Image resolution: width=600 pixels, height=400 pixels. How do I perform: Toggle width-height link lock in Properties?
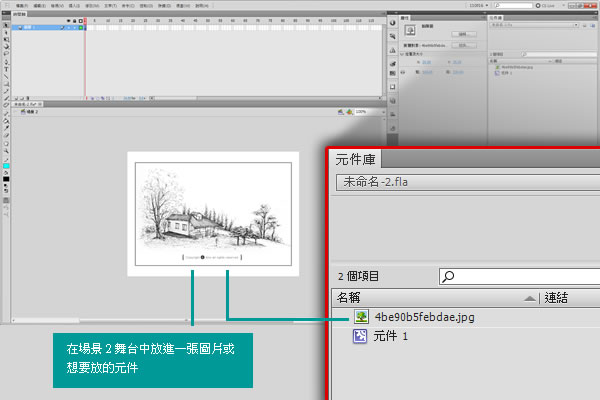pos(403,72)
